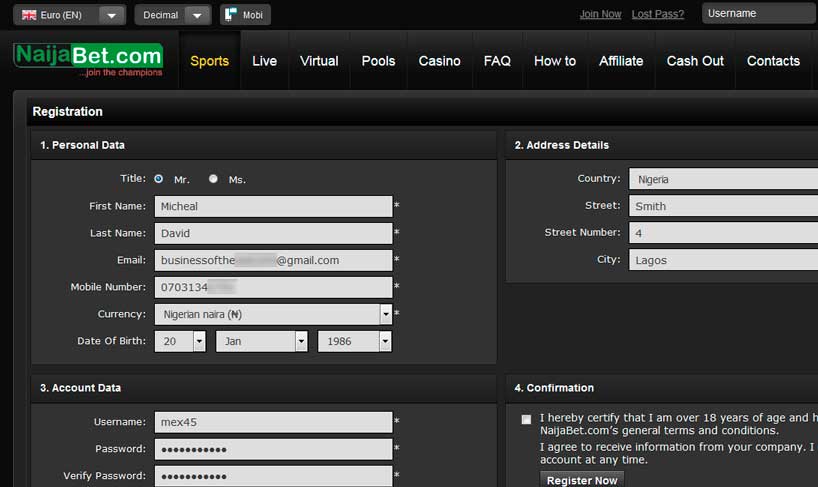Screen dimensions: 818x487
Task: Click the Email input field
Action: point(273,260)
